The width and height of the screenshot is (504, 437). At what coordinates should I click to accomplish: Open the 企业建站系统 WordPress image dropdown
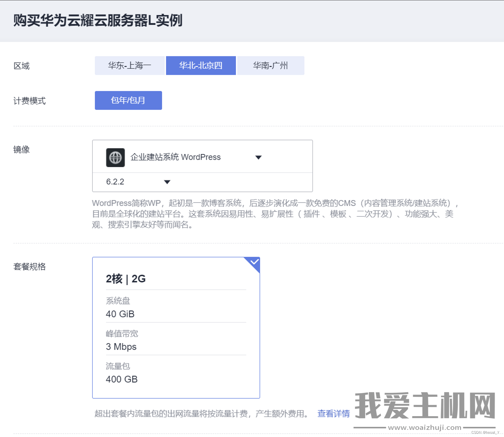click(202, 157)
